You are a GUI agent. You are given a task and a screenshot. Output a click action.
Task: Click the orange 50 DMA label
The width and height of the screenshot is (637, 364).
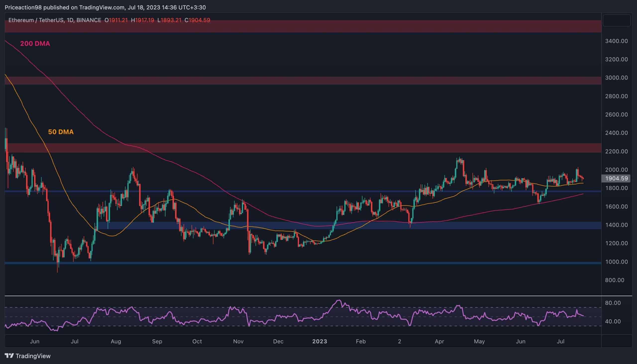pyautogui.click(x=61, y=132)
